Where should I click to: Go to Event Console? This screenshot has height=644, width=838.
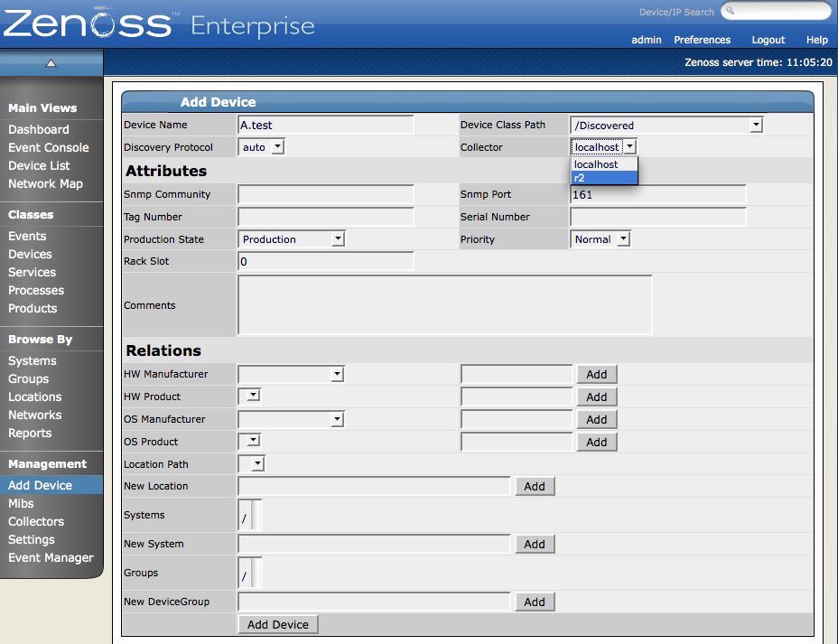tap(48, 147)
